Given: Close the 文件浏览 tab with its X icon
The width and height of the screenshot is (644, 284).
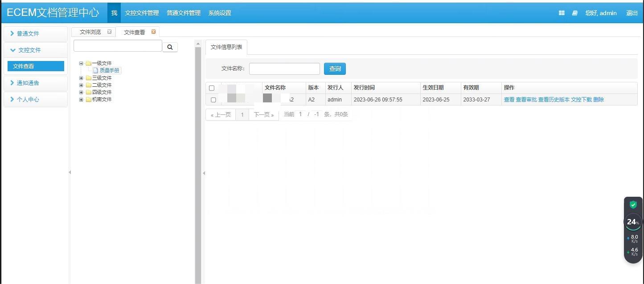Looking at the screenshot, I should tap(109, 32).
